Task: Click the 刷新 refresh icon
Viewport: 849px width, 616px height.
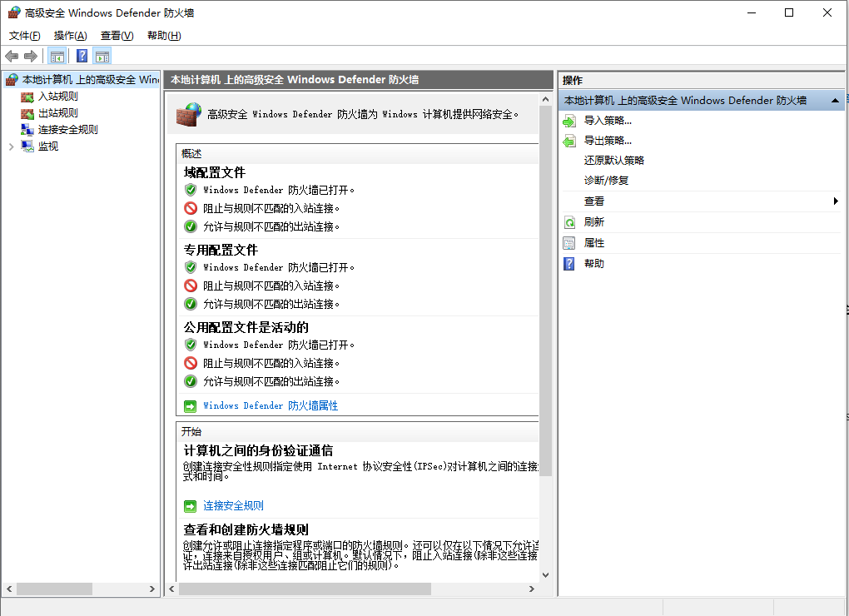Action: (569, 222)
